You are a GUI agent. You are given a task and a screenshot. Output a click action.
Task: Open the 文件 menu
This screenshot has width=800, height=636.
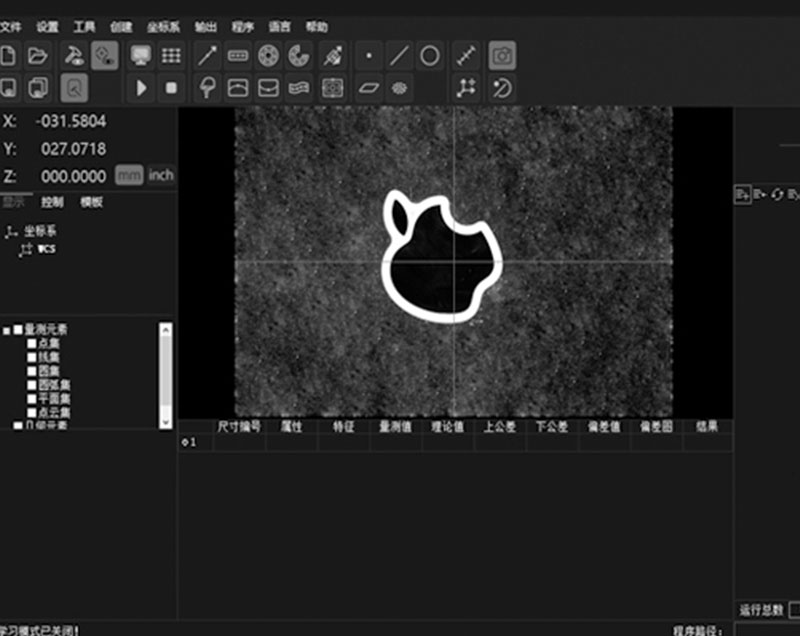tap(11, 27)
